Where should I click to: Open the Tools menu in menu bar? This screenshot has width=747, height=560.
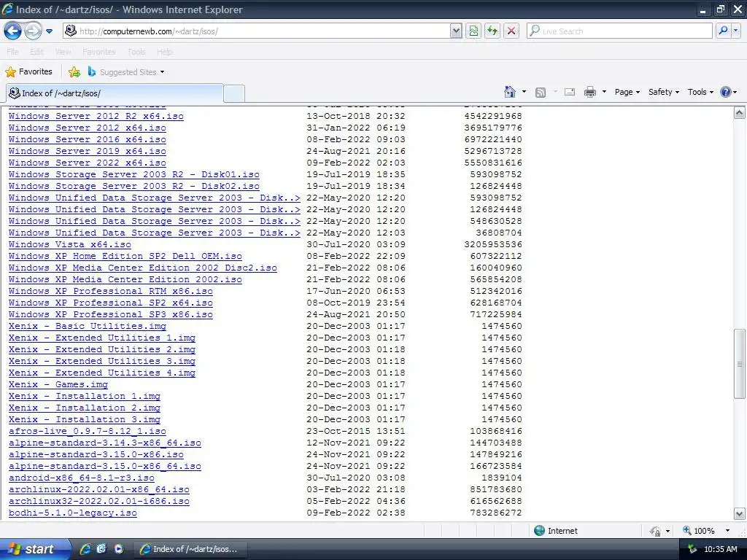[136, 52]
